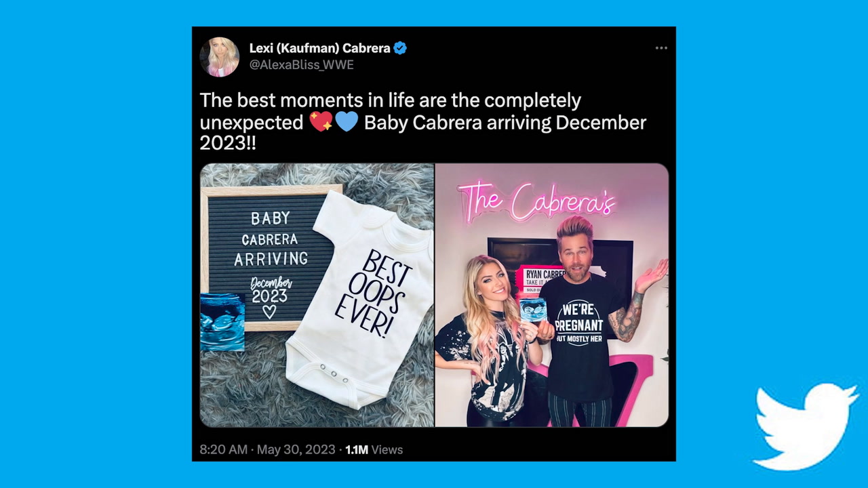This screenshot has height=488, width=868.
Task: Click the 8:20 AM May 30, 2023 timestamp
Action: 267,449
